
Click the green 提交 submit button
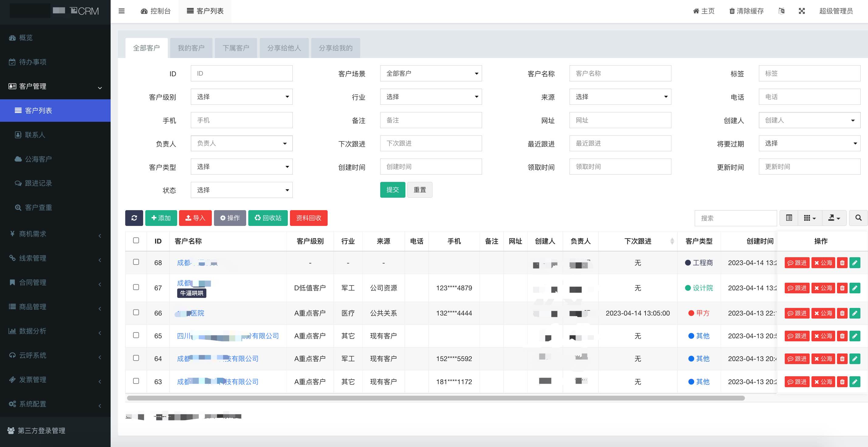[x=393, y=190]
